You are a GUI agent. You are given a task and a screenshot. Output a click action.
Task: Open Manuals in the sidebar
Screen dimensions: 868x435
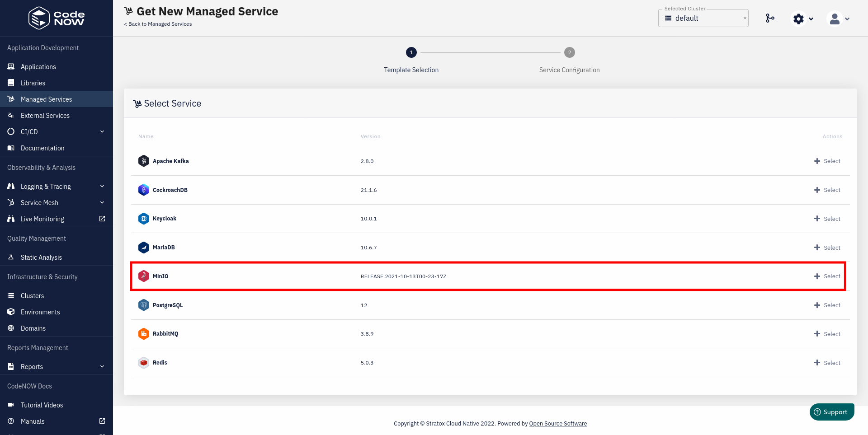(x=57, y=421)
